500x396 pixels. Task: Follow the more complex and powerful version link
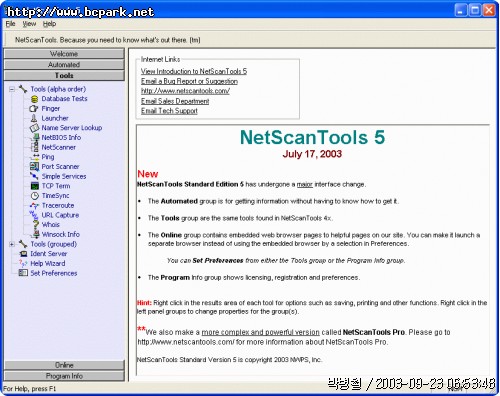(x=261, y=332)
